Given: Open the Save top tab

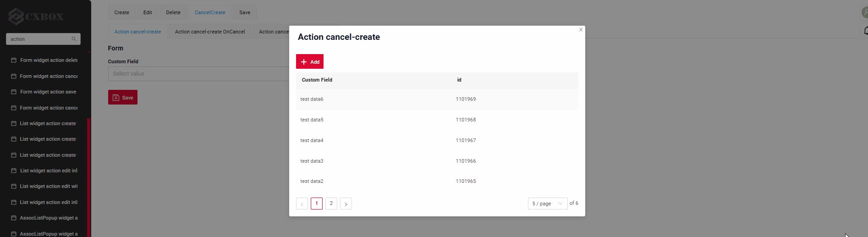Looking at the screenshot, I should [x=245, y=12].
